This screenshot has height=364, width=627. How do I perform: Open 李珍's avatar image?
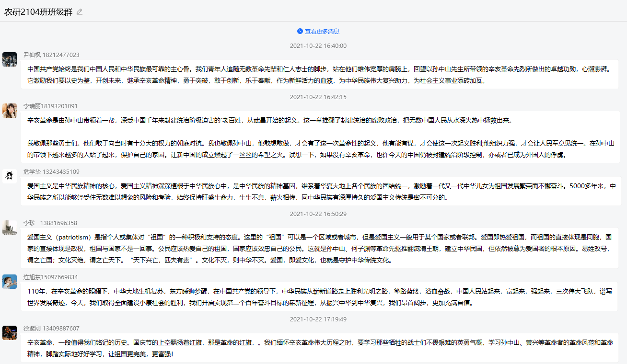coord(10,227)
